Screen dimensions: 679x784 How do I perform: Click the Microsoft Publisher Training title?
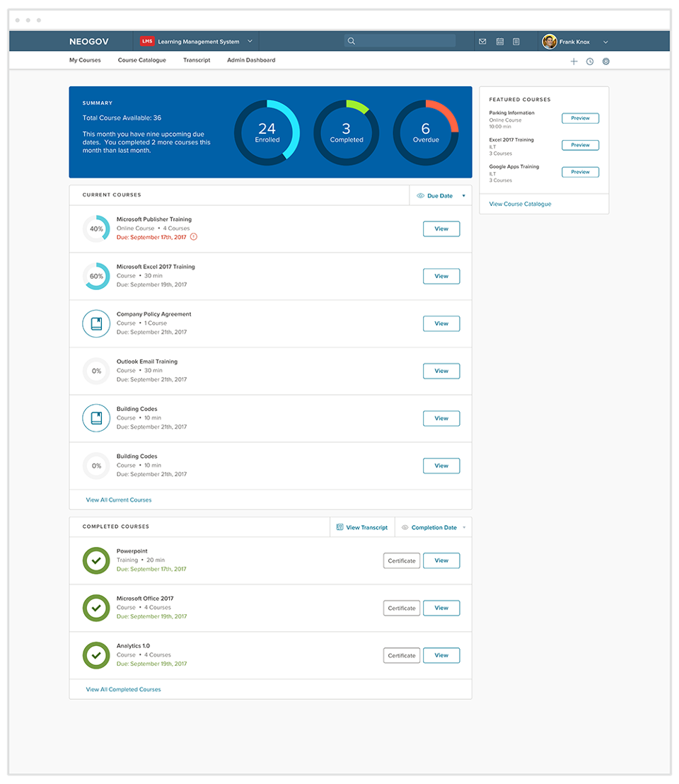tap(154, 219)
